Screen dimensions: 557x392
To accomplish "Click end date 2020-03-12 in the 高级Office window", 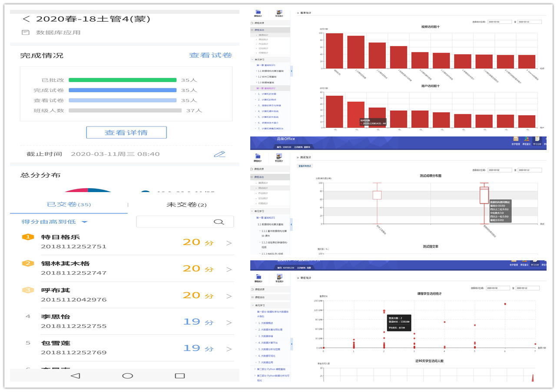I will pos(530,170).
